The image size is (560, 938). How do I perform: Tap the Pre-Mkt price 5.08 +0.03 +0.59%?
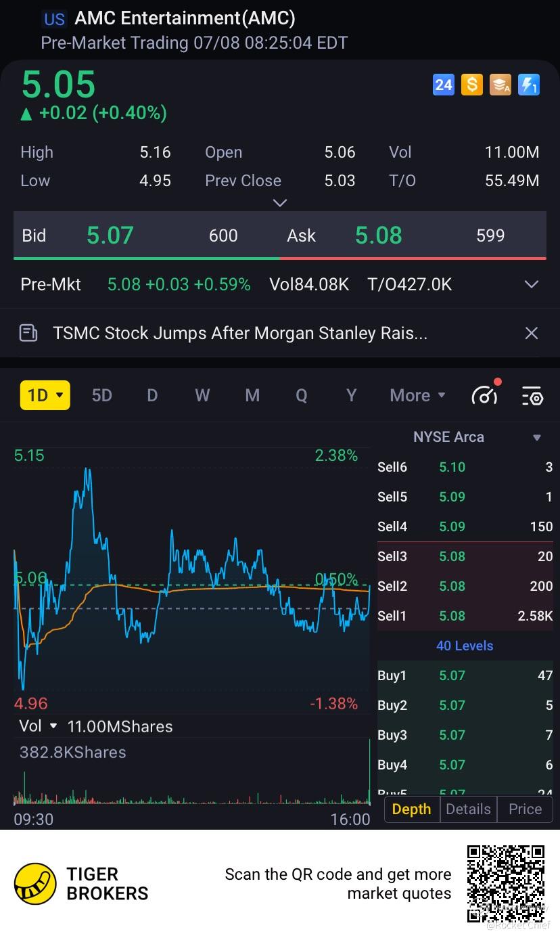(x=179, y=284)
